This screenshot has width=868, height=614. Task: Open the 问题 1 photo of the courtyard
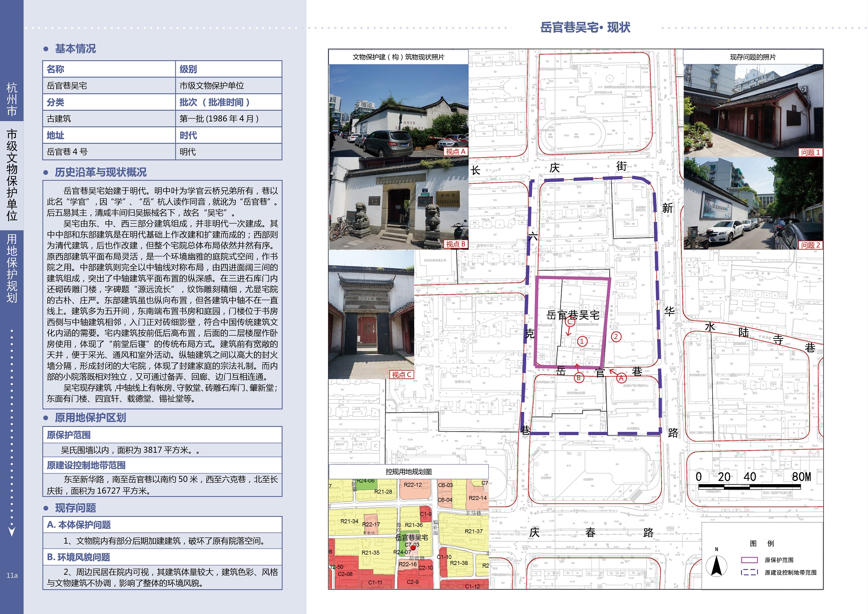[x=753, y=111]
